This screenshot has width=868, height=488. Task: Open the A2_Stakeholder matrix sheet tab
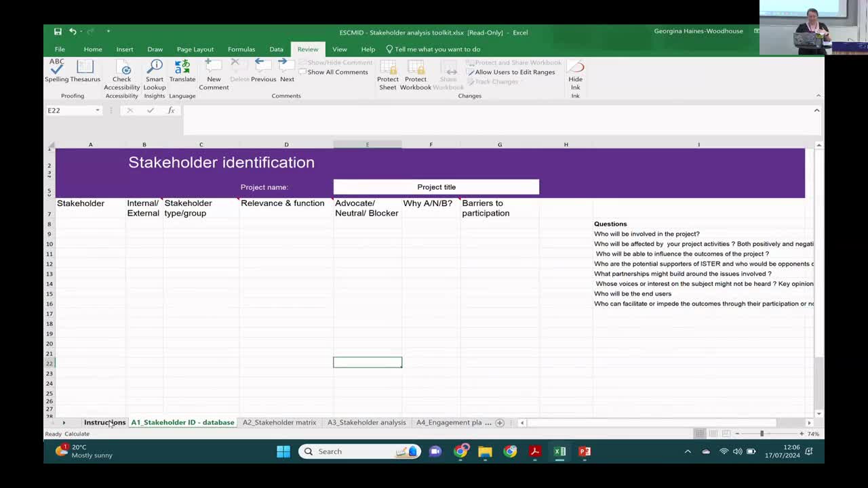tap(279, 422)
